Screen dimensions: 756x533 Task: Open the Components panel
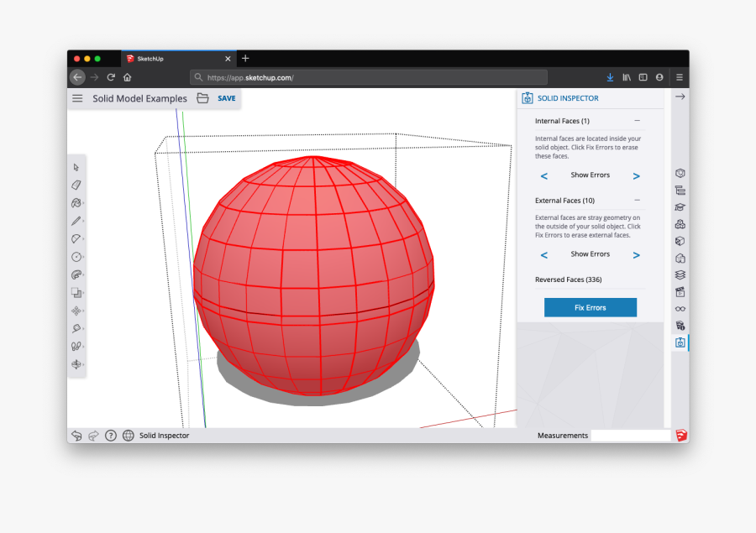tap(680, 223)
